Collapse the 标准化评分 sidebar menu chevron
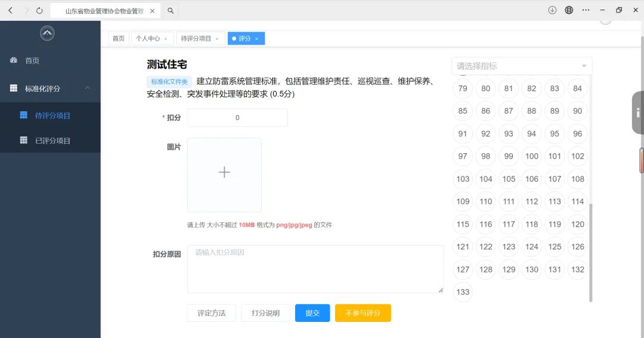Screen dimensions: 644x338 tap(88, 88)
